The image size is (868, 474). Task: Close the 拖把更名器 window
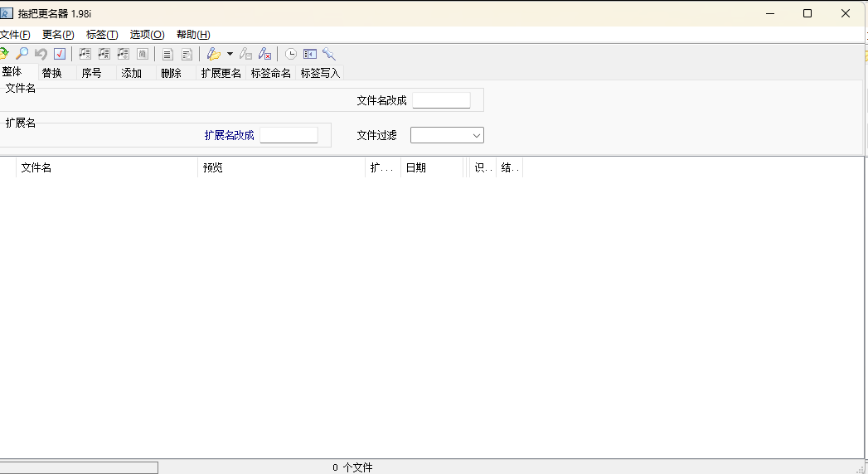point(846,13)
